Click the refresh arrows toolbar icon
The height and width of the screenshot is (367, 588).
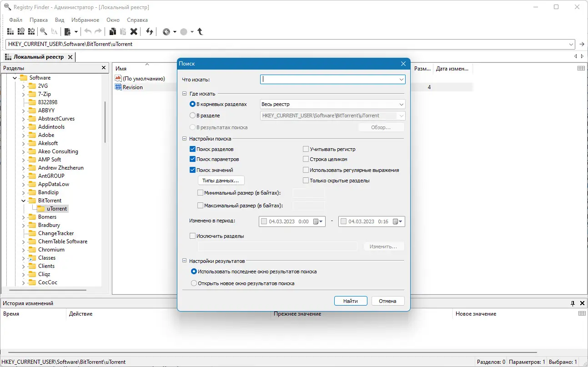(x=150, y=31)
